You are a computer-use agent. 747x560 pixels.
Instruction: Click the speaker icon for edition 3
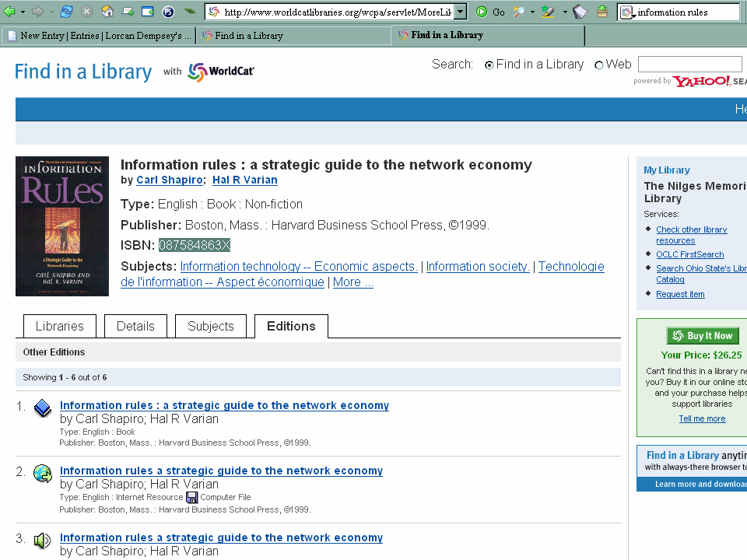point(42,540)
